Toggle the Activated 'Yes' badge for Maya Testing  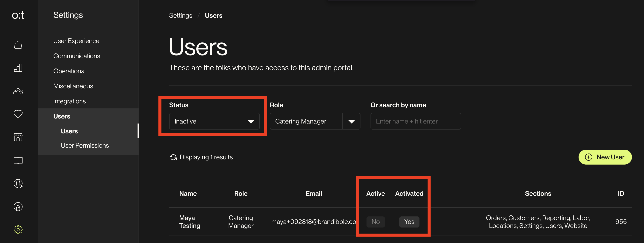[x=409, y=222]
